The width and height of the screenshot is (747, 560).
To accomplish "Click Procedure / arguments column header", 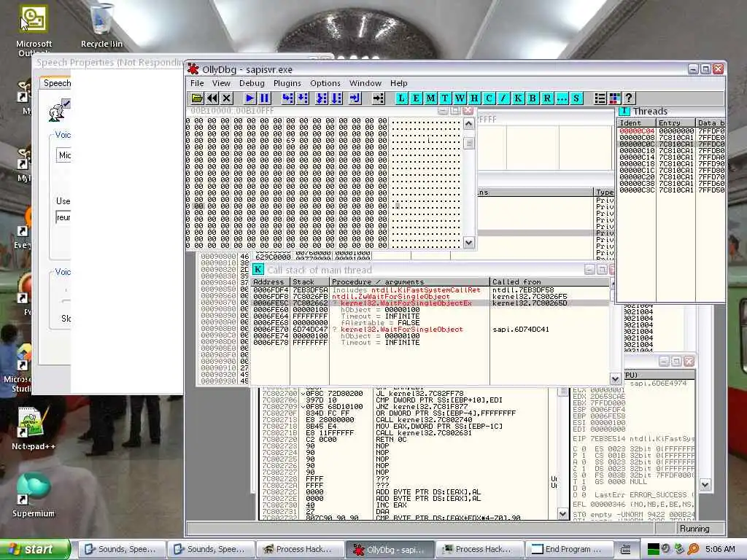I will coord(409,282).
